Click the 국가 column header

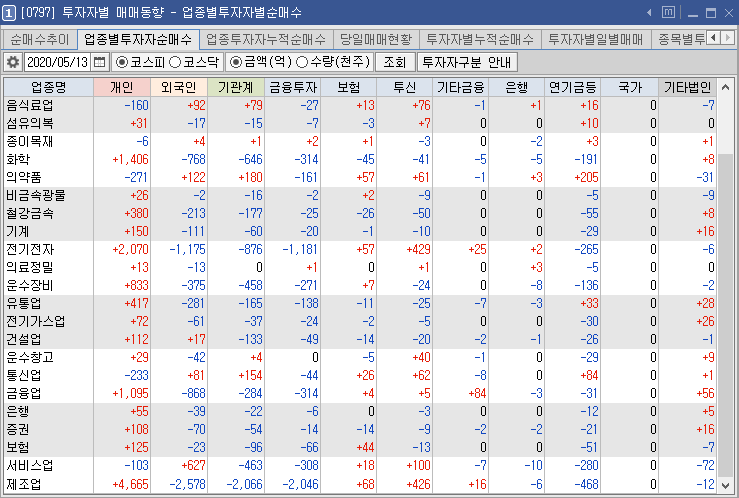coord(629,88)
